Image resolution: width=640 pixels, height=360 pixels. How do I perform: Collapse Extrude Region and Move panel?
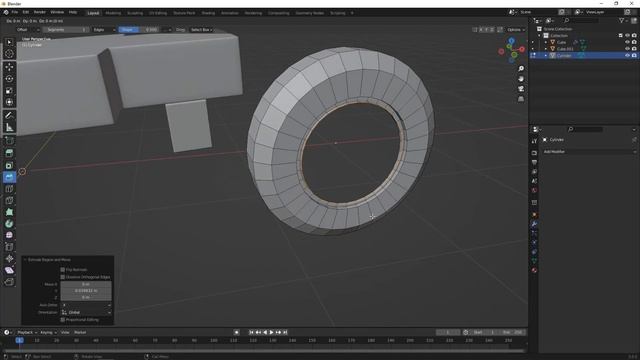(26, 260)
